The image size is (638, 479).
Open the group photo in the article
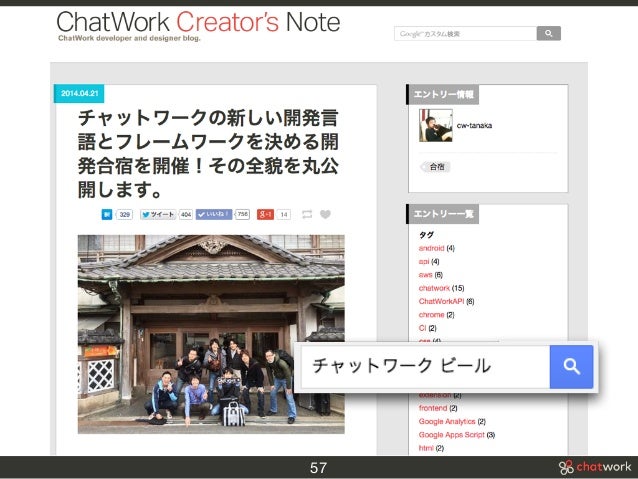tap(211, 334)
